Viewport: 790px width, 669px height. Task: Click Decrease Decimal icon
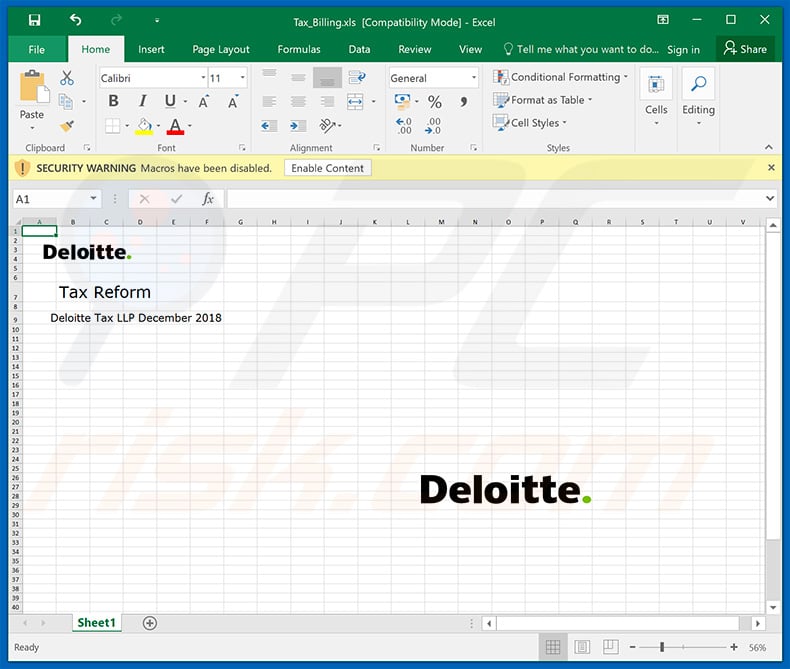coord(433,126)
